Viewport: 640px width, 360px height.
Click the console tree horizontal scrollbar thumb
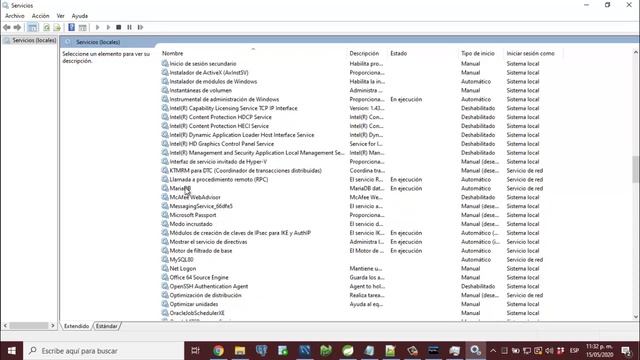coord(29,326)
